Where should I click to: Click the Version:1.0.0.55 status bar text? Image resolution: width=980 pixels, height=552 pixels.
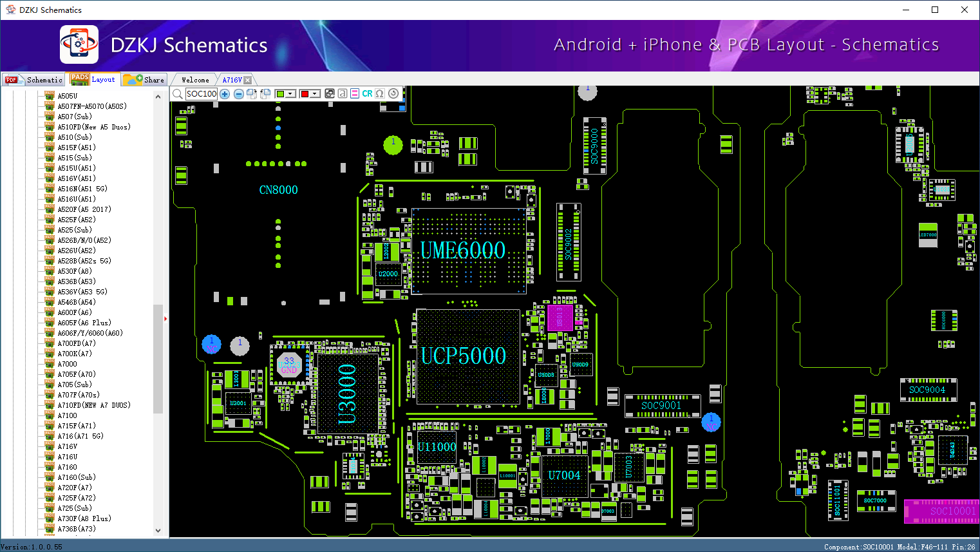(32, 547)
